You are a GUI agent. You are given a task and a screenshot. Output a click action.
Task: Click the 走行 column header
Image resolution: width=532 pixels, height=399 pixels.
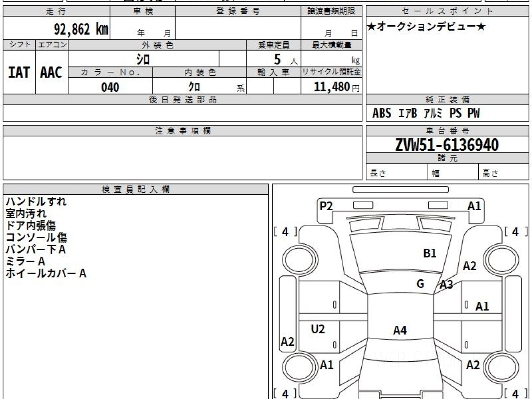[x=56, y=12]
